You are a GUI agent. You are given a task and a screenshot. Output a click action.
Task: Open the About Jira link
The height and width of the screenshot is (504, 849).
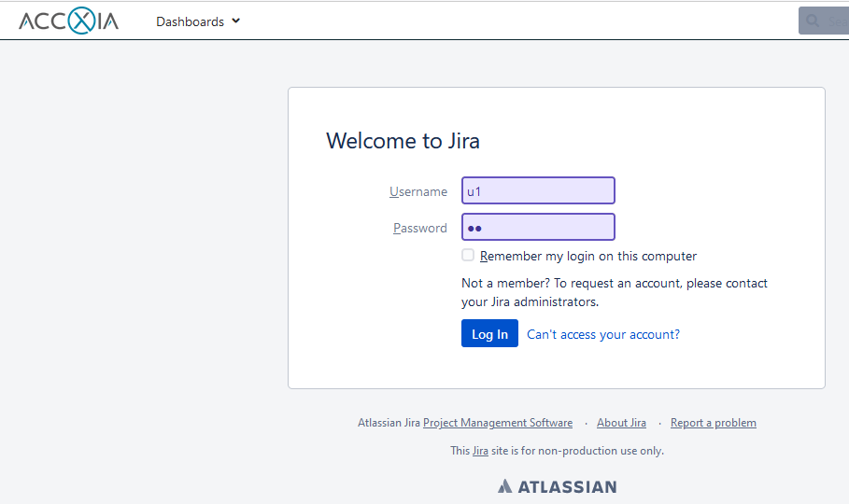pos(621,423)
